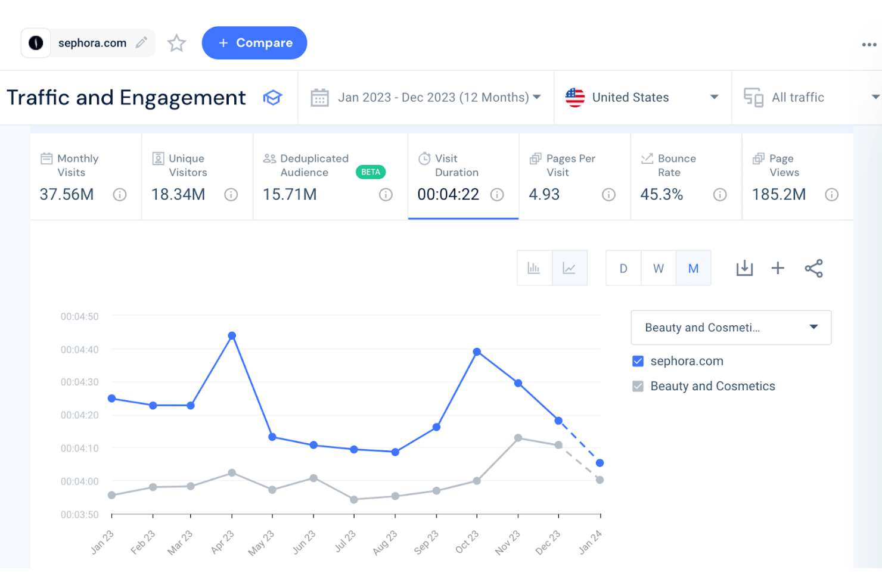Click the sephora.com site logo icon
Screen dimensions: 882x588
36,43
